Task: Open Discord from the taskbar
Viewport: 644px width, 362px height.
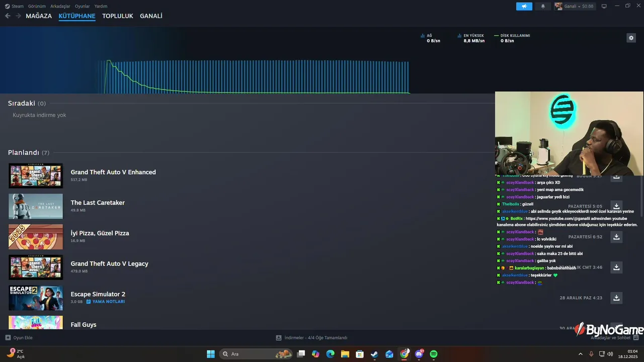Action: pyautogui.click(x=419, y=354)
